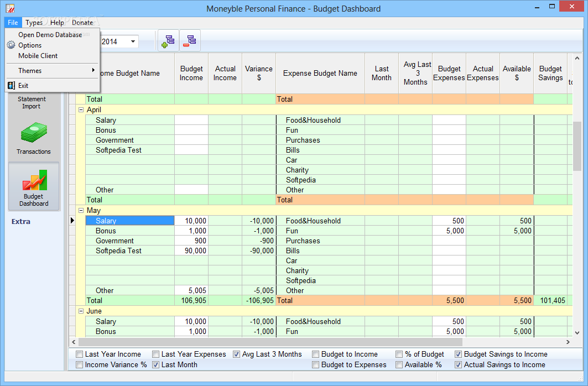Open the Donate menu
Viewport: 588px width, 386px height.
click(82, 23)
